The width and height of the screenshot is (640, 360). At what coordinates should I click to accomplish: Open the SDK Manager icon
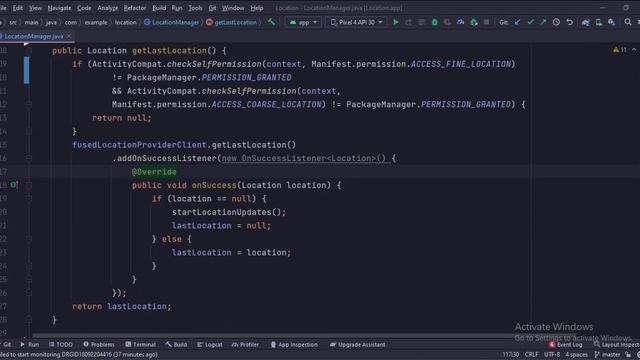[x=611, y=22]
